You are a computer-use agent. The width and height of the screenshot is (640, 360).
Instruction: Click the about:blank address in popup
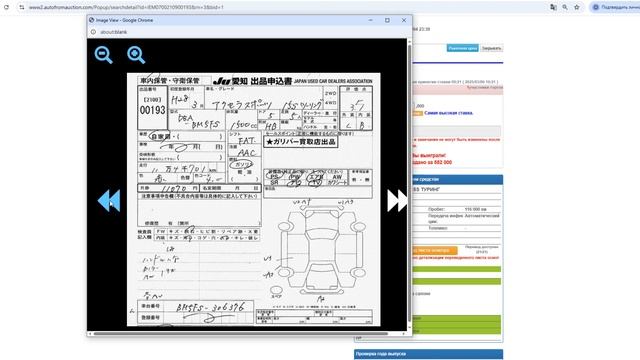click(114, 32)
